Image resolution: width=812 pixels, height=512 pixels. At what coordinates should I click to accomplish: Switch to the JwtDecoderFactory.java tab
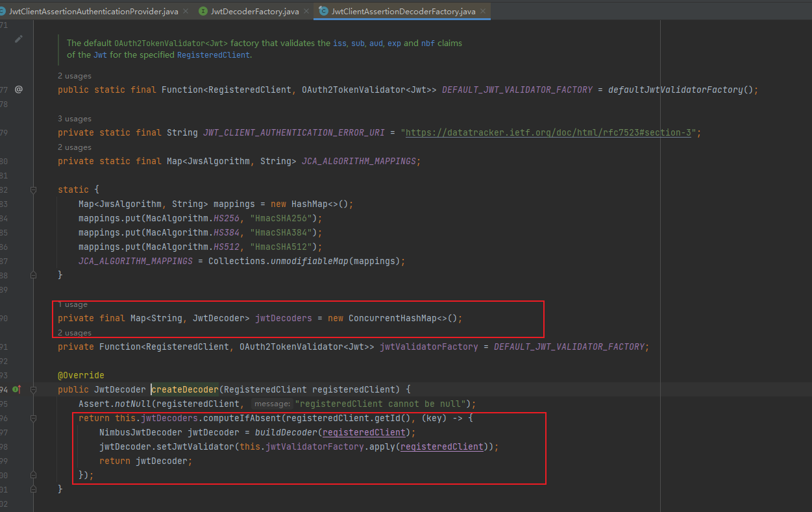[253, 11]
